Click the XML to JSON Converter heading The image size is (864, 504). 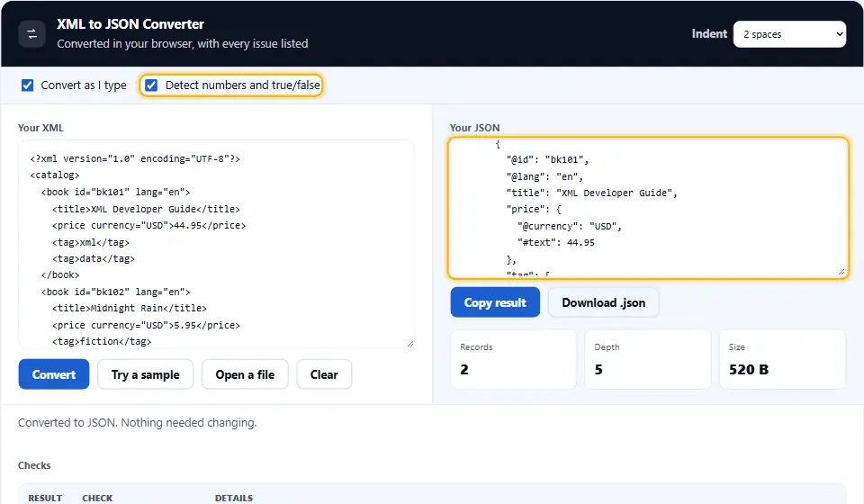click(x=130, y=24)
